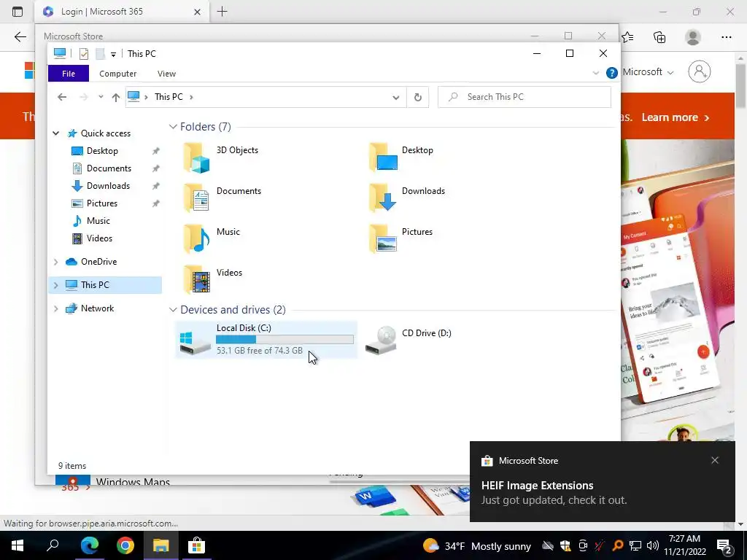Open recent locations dropdown arrow
Viewport: 747px width, 560px height.
tap(101, 97)
